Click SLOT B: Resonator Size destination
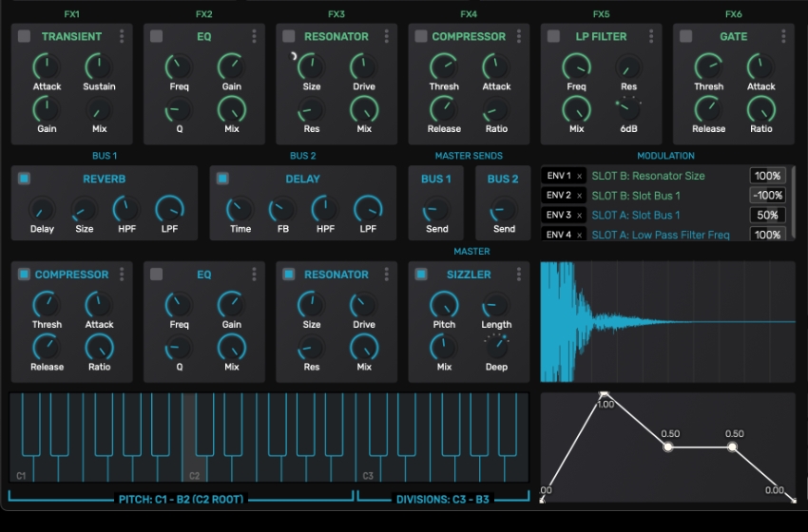This screenshot has height=532, width=808. coord(648,176)
